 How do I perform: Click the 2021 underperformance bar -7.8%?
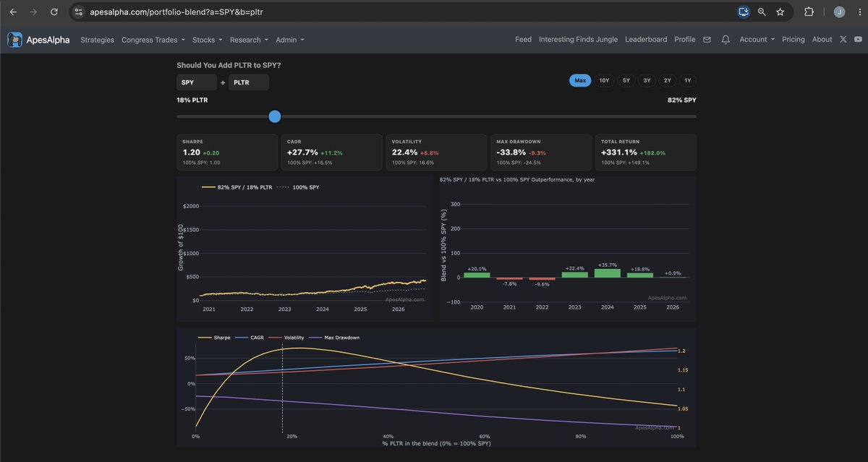[509, 279]
